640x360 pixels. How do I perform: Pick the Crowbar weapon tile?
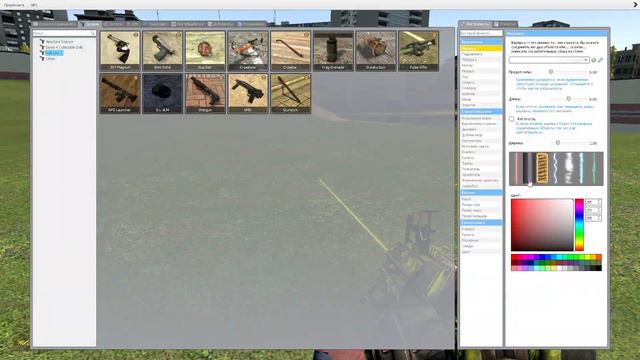coord(291,51)
